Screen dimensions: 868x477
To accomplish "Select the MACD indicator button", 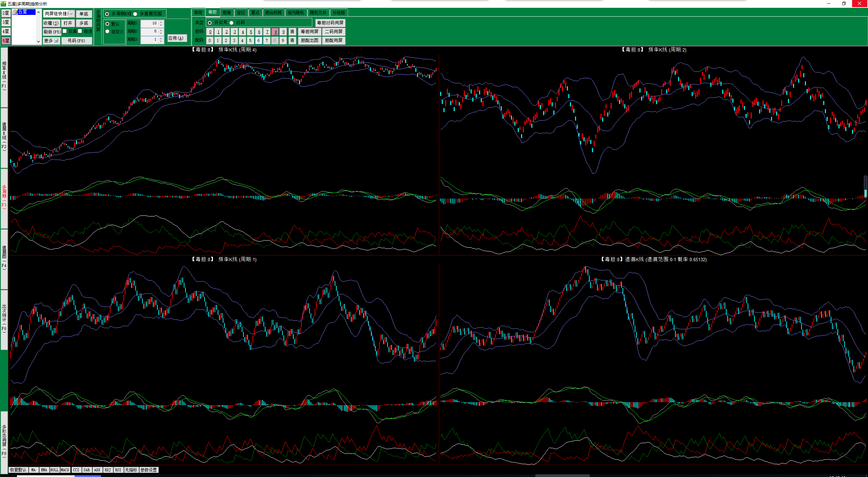I will 65,470.
